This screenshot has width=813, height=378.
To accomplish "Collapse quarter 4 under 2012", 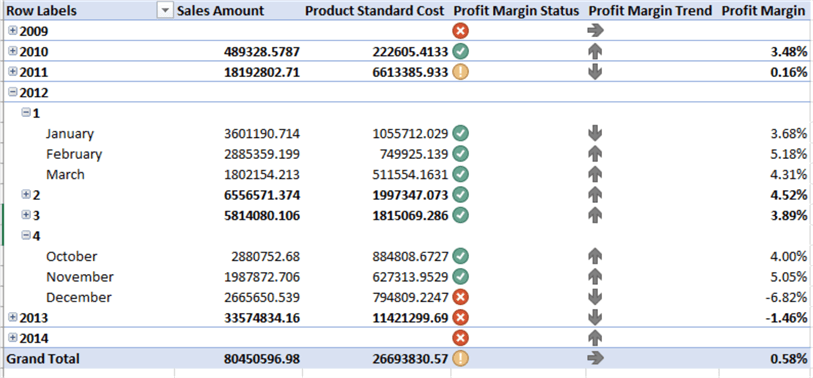I will 25,235.
